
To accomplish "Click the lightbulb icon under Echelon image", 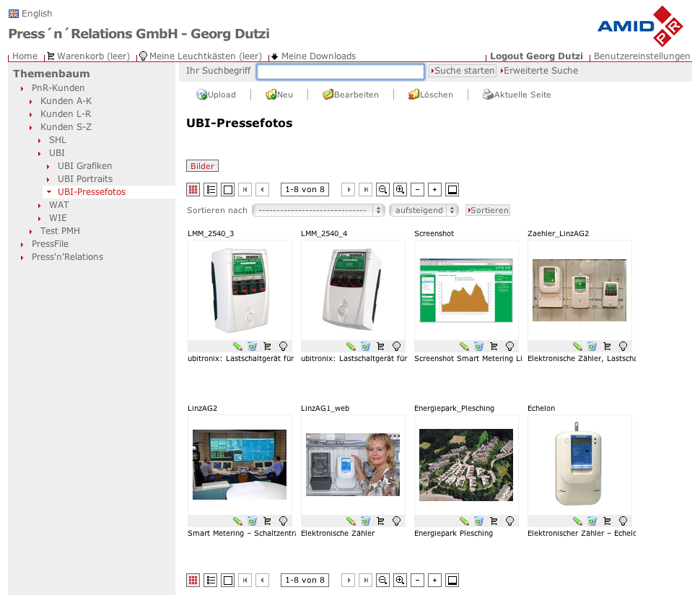I will pyautogui.click(x=623, y=521).
